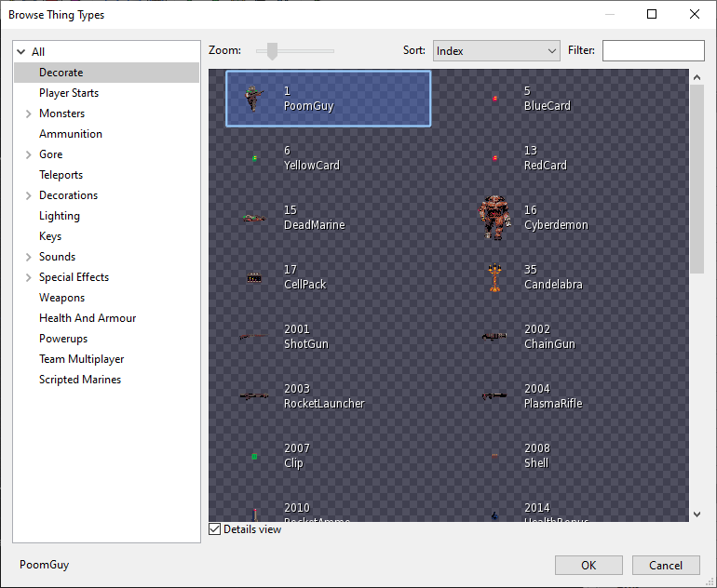Click the YellowCard sprite icon
The image size is (717, 588).
pyautogui.click(x=255, y=158)
